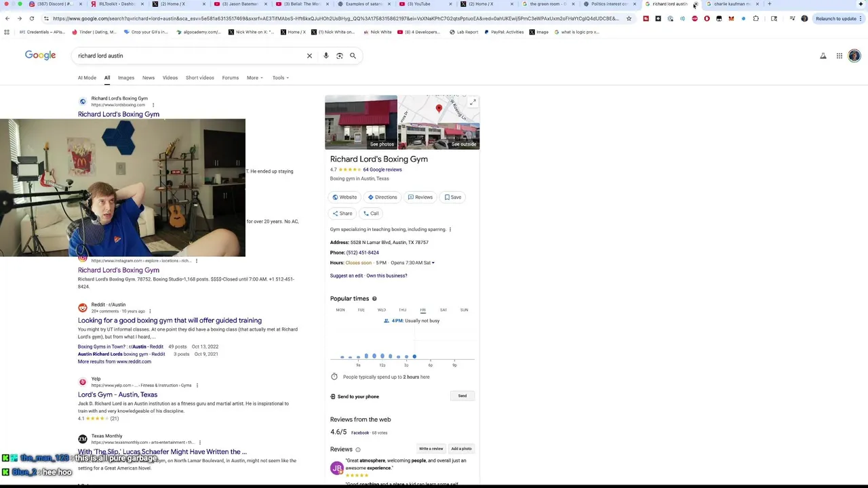
Task: Open about-description menu next to sparring text
Action: point(450,230)
